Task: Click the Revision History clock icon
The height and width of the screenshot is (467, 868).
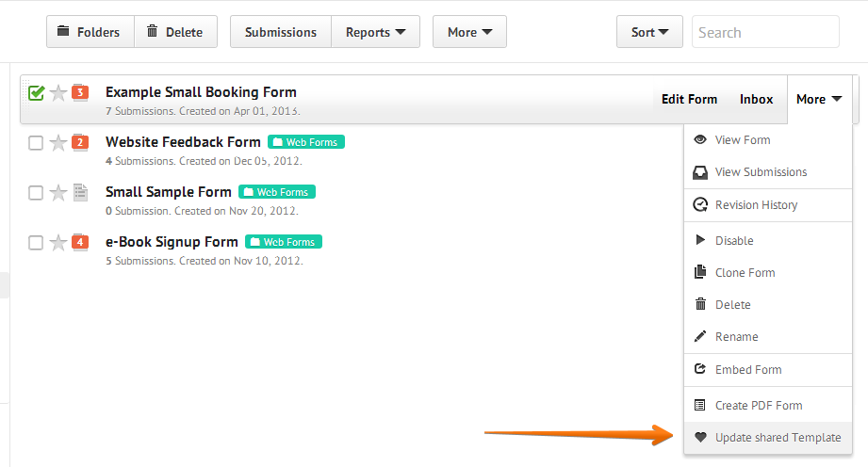Action: pyautogui.click(x=700, y=205)
